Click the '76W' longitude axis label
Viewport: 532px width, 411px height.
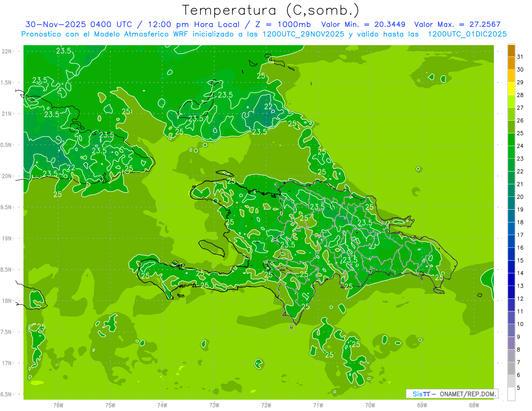[58, 405]
